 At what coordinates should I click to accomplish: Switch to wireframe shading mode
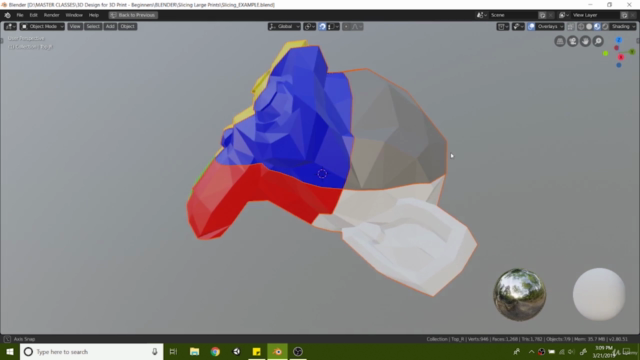click(581, 27)
